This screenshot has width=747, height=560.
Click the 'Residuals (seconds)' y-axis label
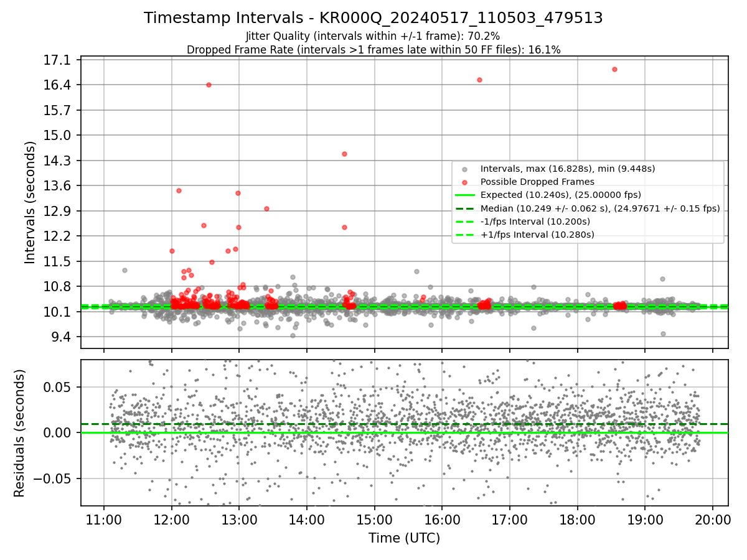[19, 433]
